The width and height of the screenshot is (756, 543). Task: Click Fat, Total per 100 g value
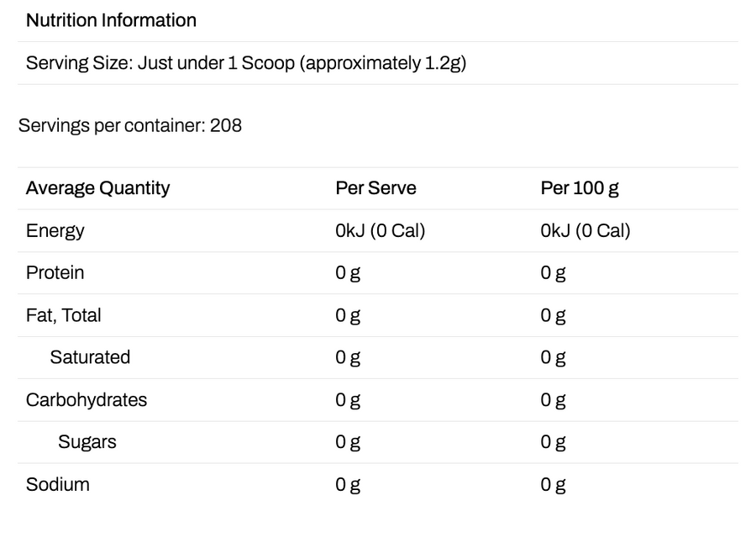553,316
